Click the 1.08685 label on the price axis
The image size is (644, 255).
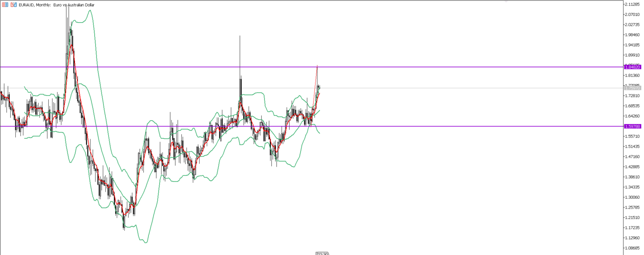[632, 248]
